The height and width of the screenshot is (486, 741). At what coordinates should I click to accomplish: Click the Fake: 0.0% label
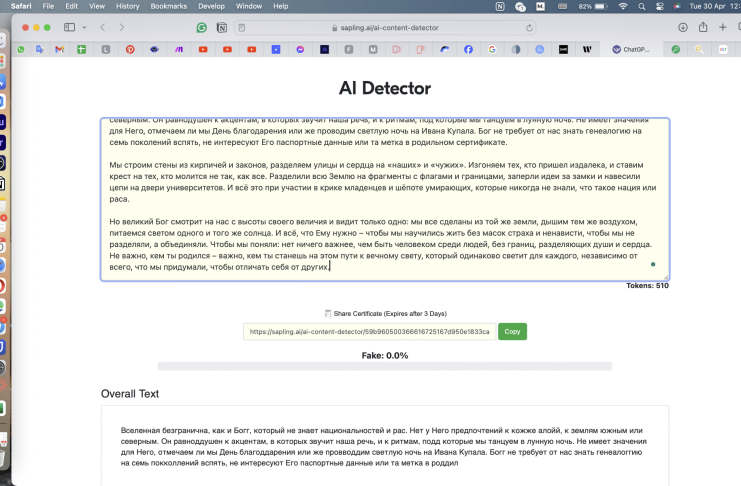point(385,356)
